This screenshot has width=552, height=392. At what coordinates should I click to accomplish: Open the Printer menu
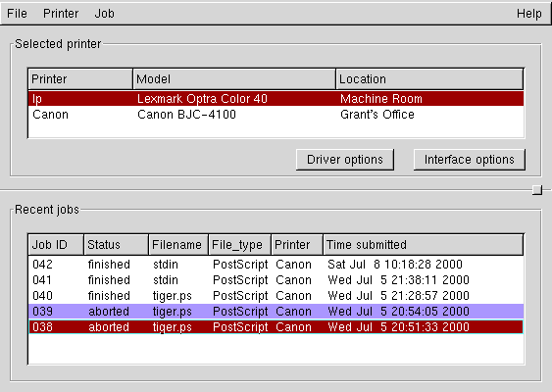pos(61,14)
